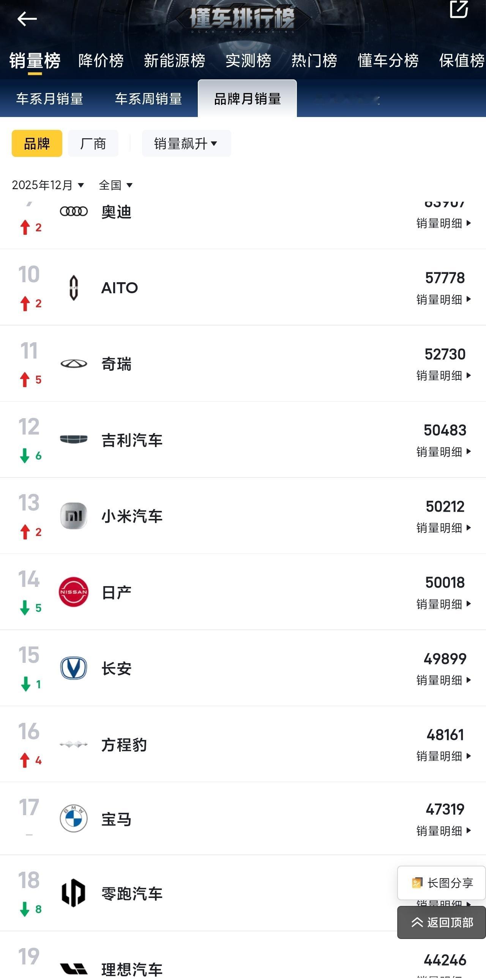Tap the Xiaomi (小米汽车) logo icon

click(74, 516)
